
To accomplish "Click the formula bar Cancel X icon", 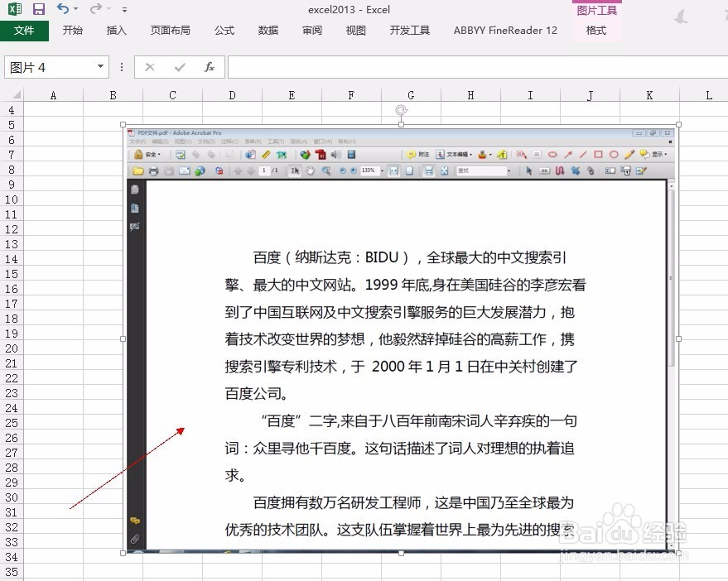I will [150, 67].
